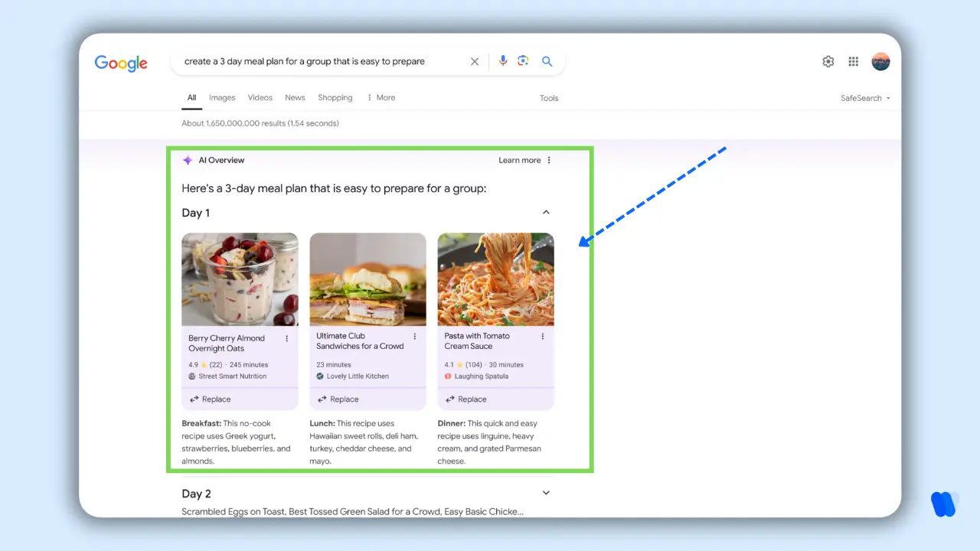Clear the search query with the X icon

click(474, 61)
